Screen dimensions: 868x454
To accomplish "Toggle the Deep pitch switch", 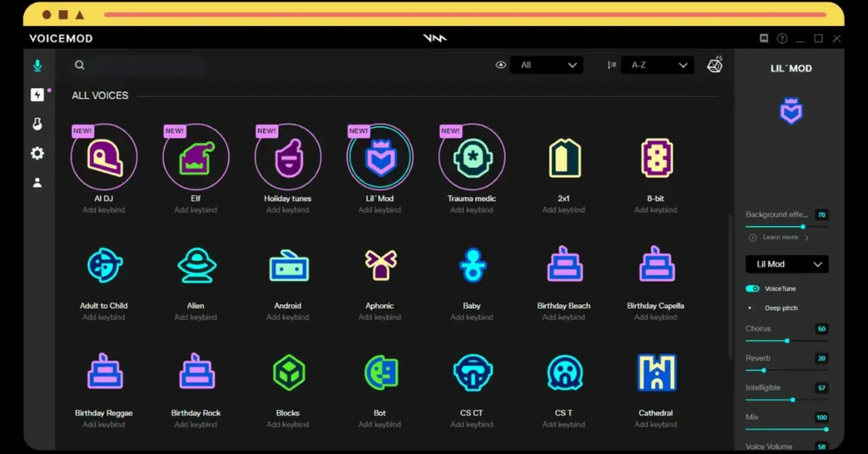I will [x=751, y=308].
